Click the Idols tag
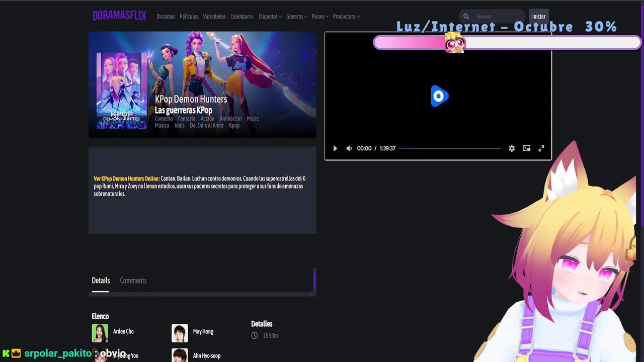644x362 pixels. (179, 126)
